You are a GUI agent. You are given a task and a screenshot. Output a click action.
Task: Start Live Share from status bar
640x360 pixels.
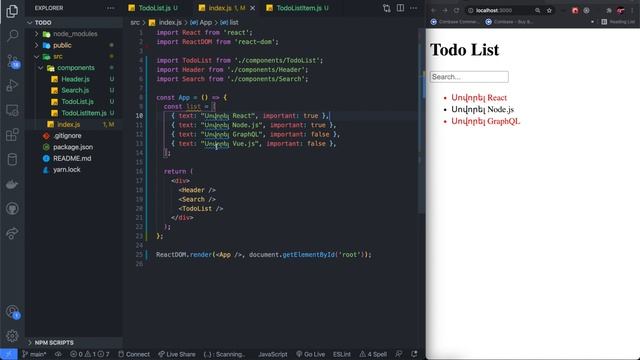(x=177, y=354)
